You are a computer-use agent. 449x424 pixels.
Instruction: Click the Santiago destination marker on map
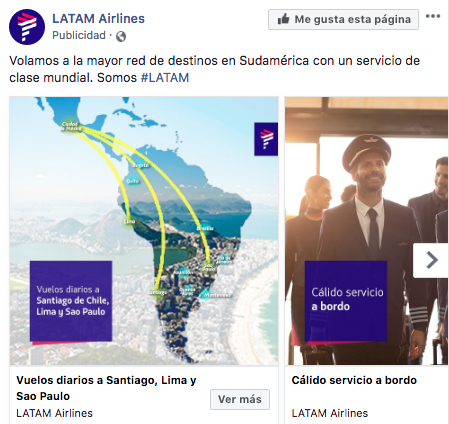tap(157, 292)
